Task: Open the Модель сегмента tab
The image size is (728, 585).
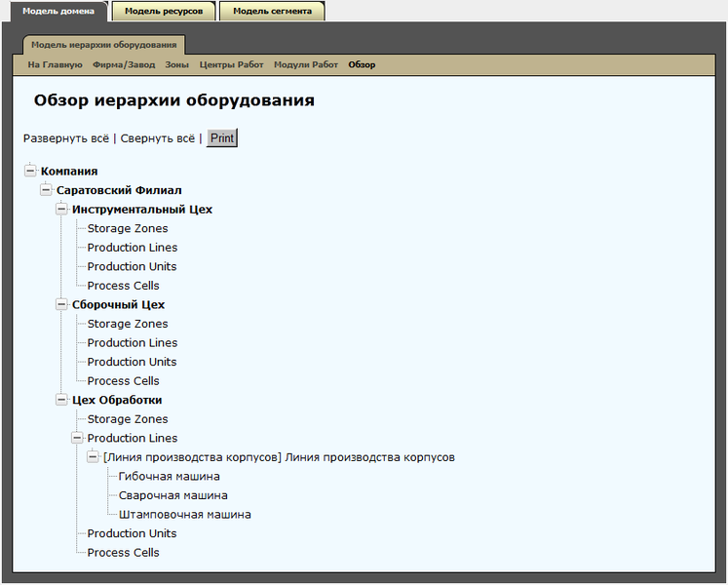Action: (x=273, y=11)
